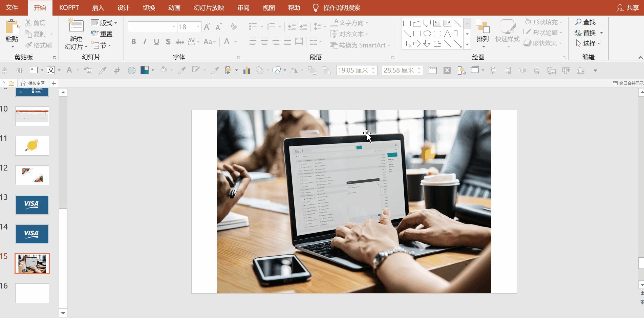Select the oval shape in shapes gallery

click(427, 34)
